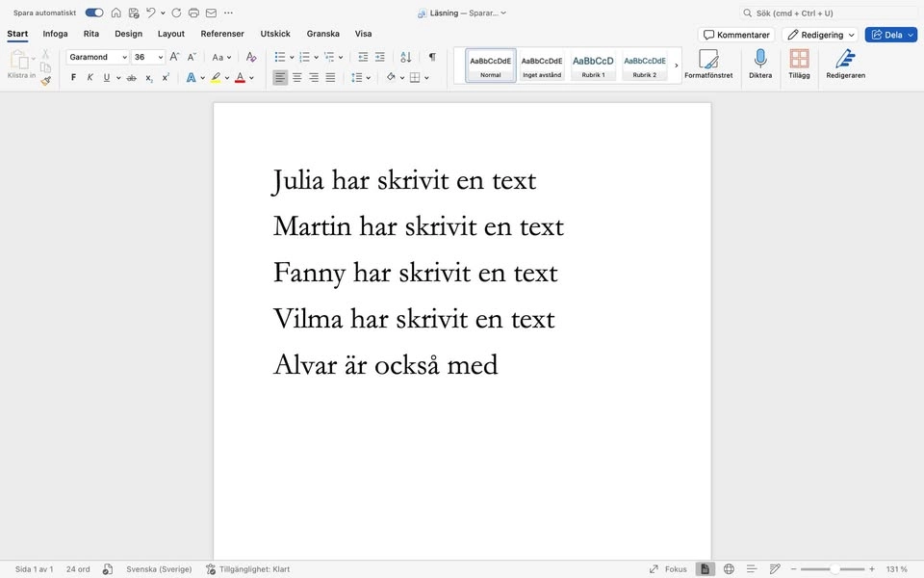Open the Aa change case dropdown

pos(221,57)
